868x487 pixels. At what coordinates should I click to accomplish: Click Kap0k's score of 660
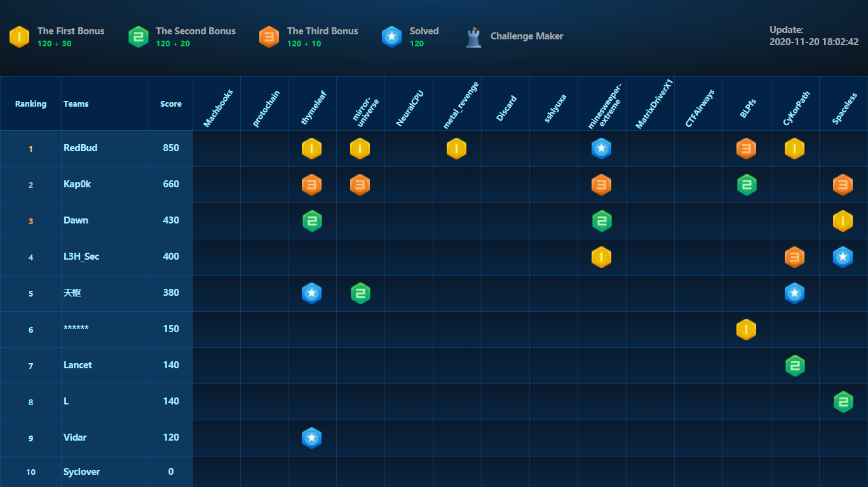(171, 184)
